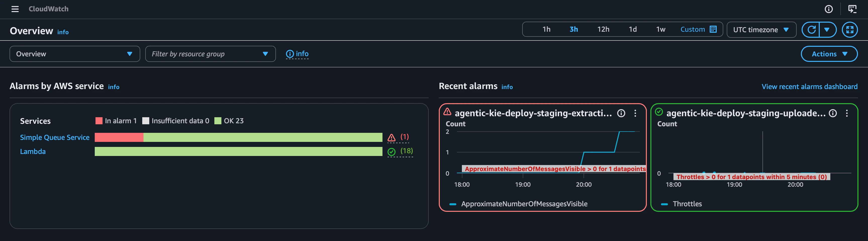
Task: Select the 3h time range
Action: 573,29
